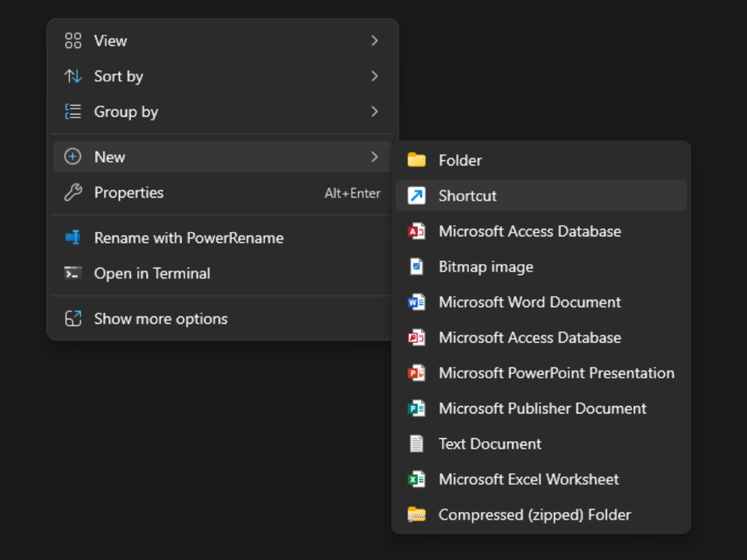Click the green Excel worksheet icon
The height and width of the screenshot is (560, 747).
(x=416, y=480)
